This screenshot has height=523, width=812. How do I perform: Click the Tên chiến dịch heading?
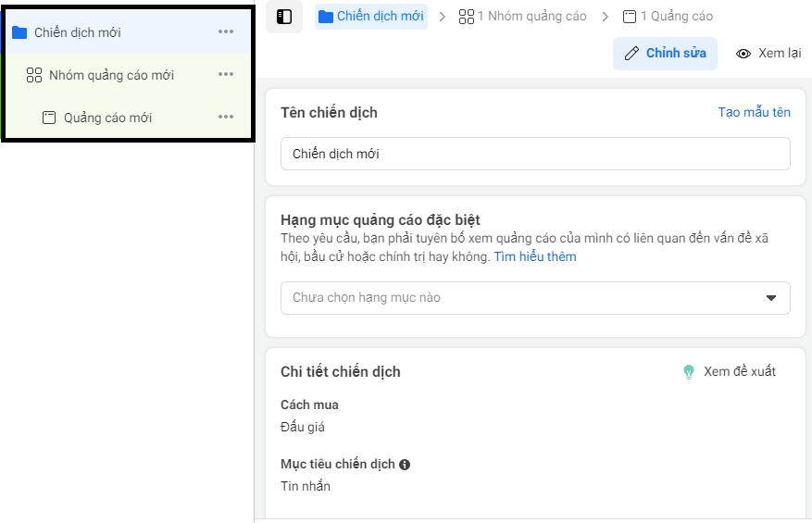tap(329, 113)
